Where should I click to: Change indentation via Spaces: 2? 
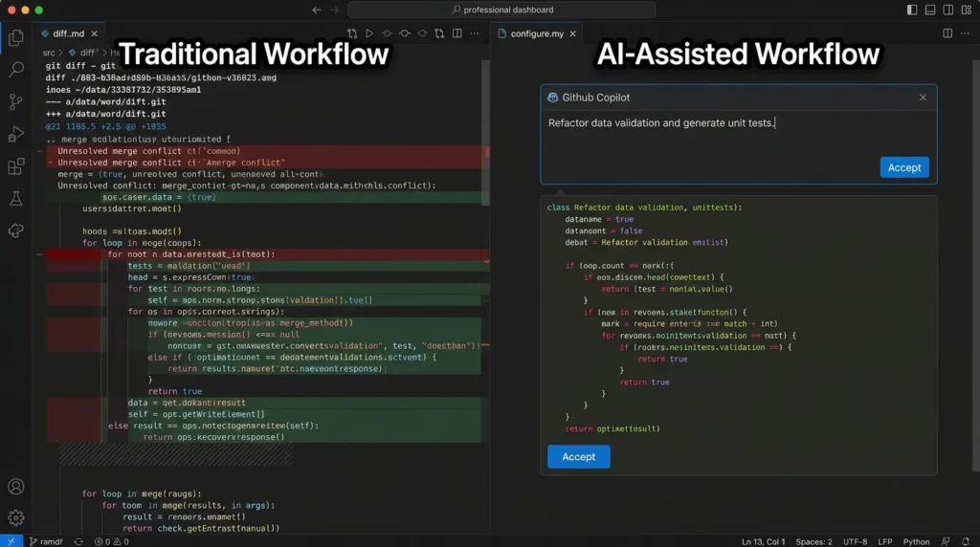pyautogui.click(x=813, y=541)
